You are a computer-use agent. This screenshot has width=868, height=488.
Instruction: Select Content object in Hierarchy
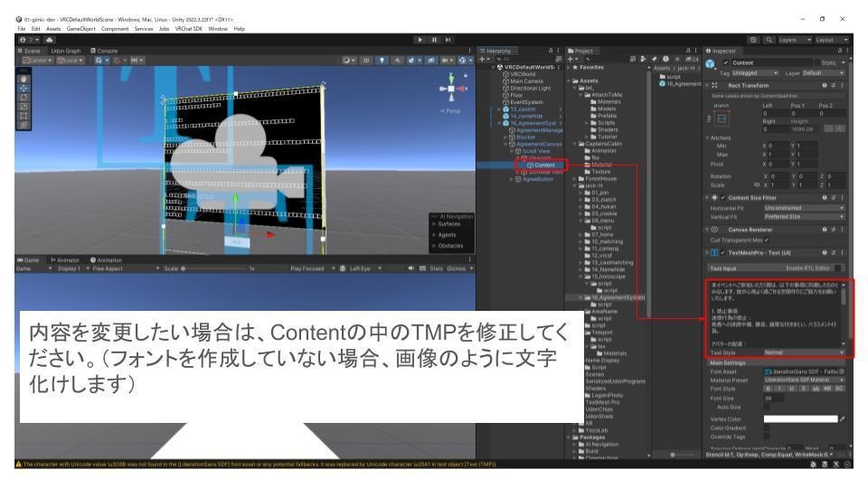[x=541, y=164]
